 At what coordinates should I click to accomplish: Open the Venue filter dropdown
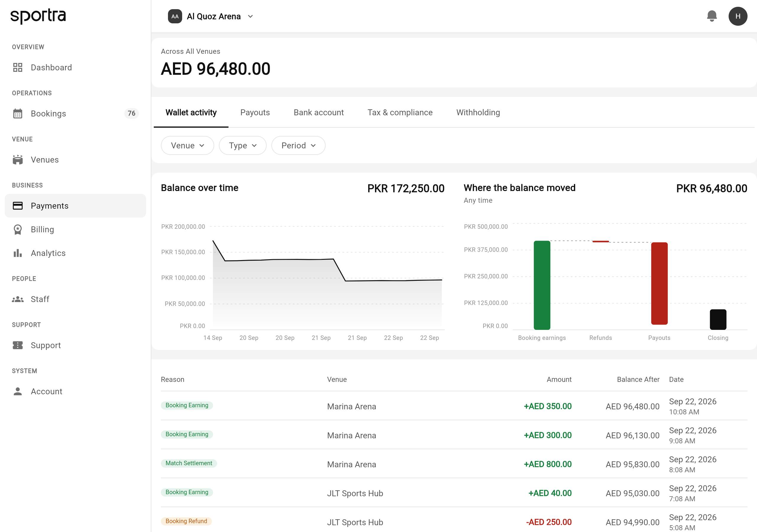pos(187,146)
